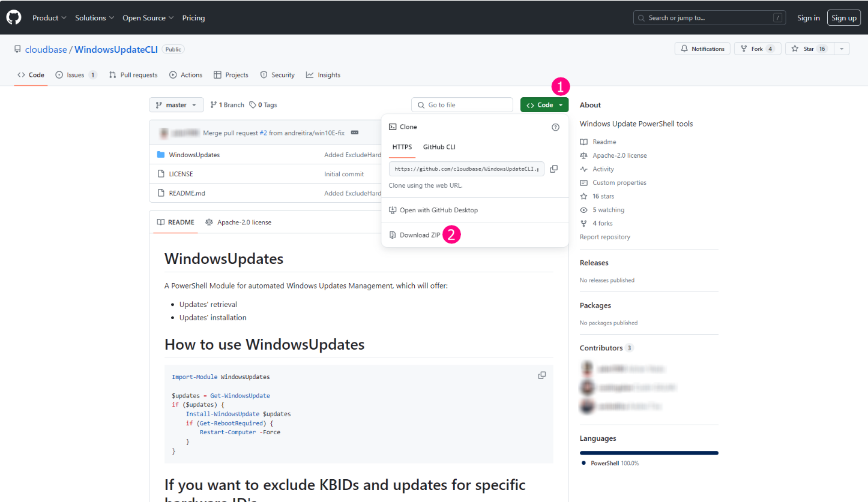Select the HTTPS clone tab
The image size is (868, 502).
tap(402, 147)
